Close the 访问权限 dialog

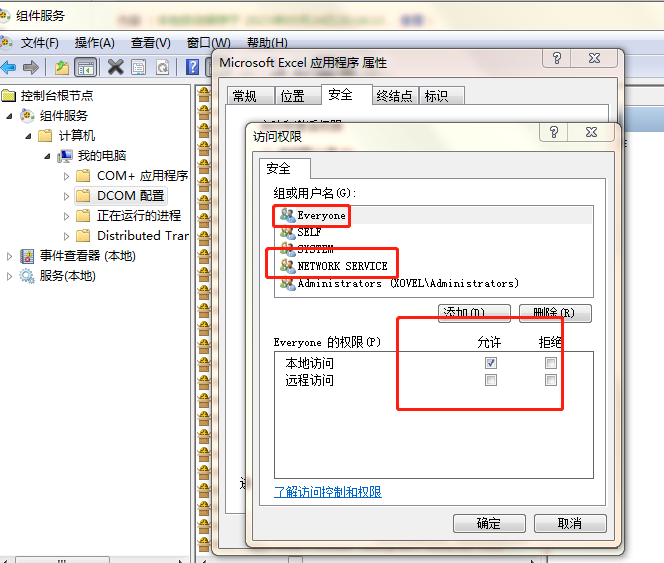[x=591, y=132]
